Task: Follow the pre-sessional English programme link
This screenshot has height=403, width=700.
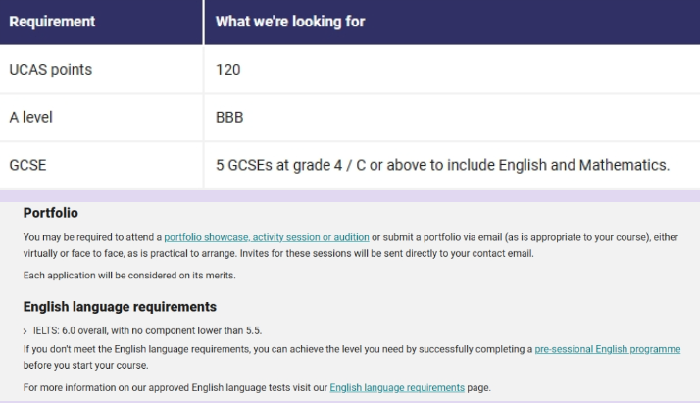Action: pyautogui.click(x=607, y=349)
